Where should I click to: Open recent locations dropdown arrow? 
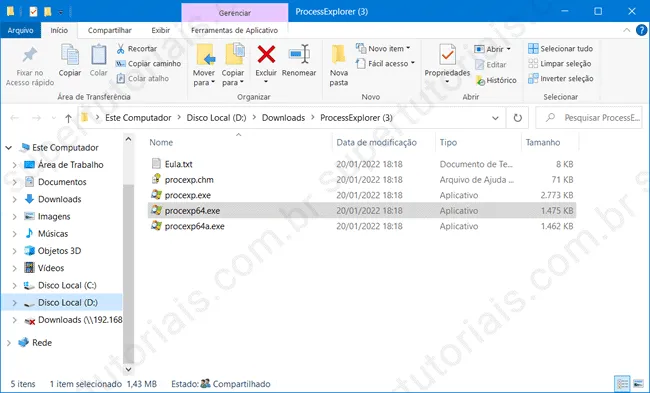coord(54,118)
